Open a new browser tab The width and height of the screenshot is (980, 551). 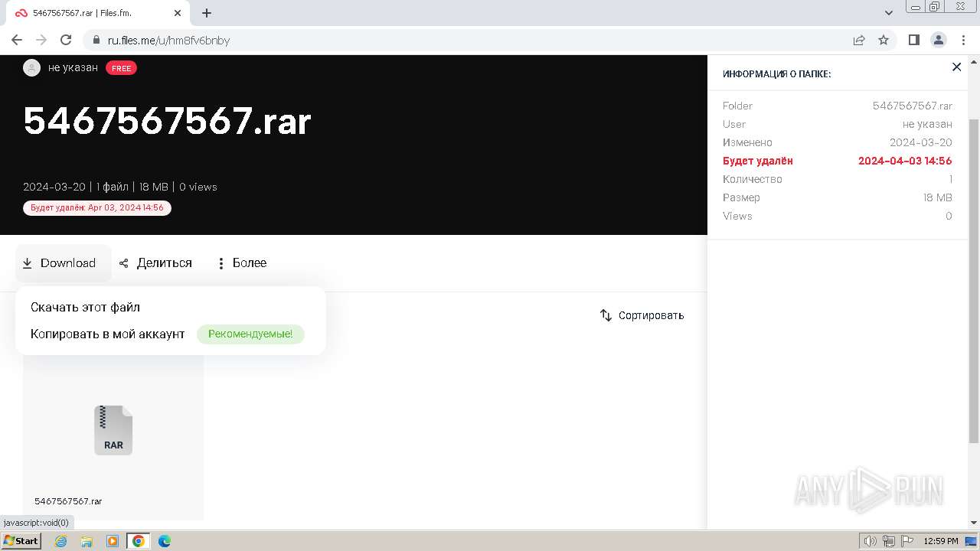coord(207,13)
